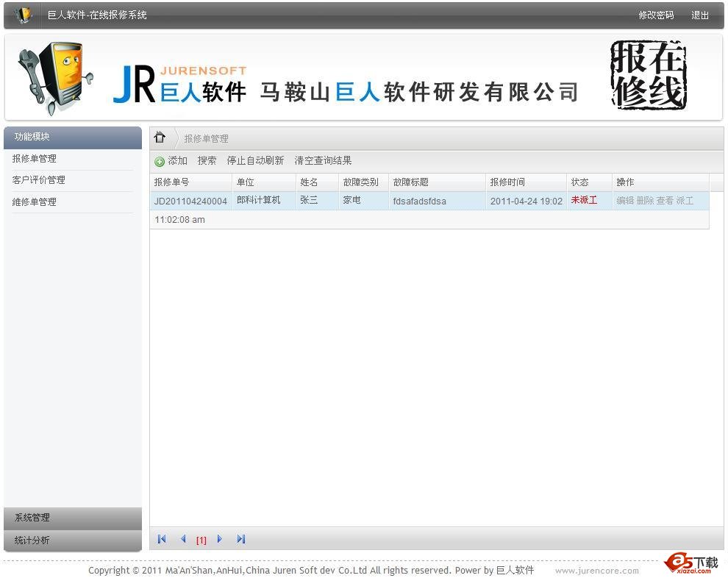Screen dimensions: 728x578
Task: Go to first page with pagination arrow
Action: pyautogui.click(x=162, y=539)
